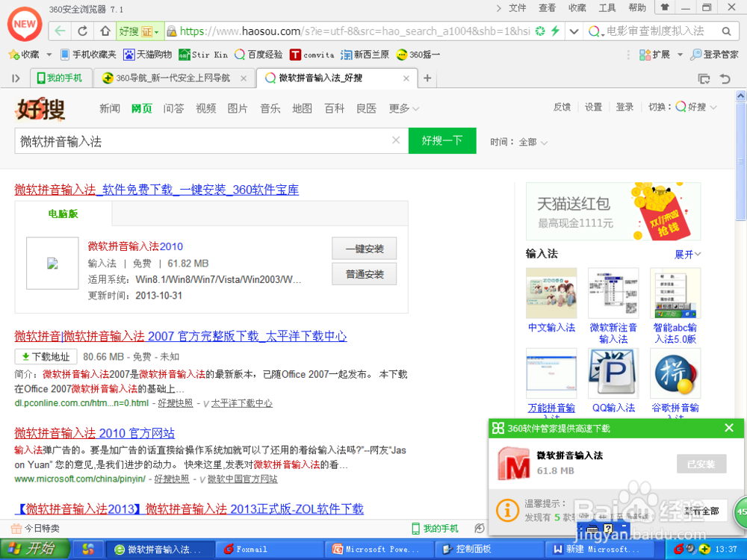Switch to the 360导航 browser tab
747x560 pixels.
(172, 77)
